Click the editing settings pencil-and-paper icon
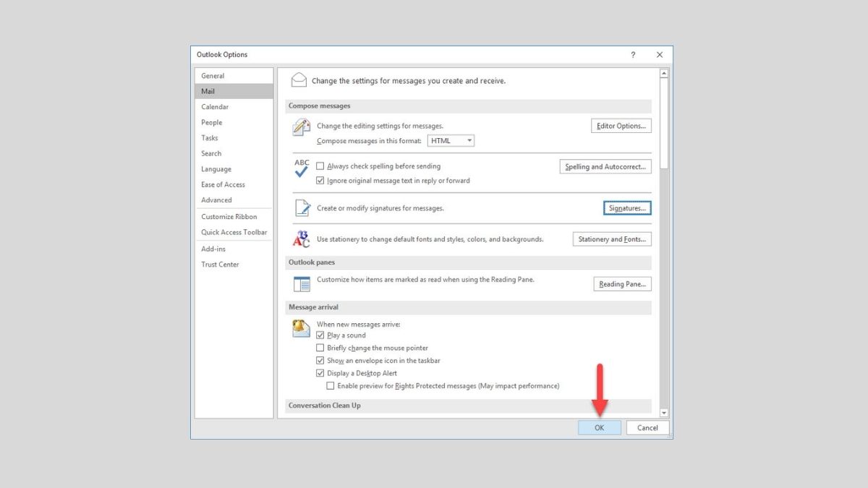The height and width of the screenshot is (488, 868). pyautogui.click(x=301, y=127)
